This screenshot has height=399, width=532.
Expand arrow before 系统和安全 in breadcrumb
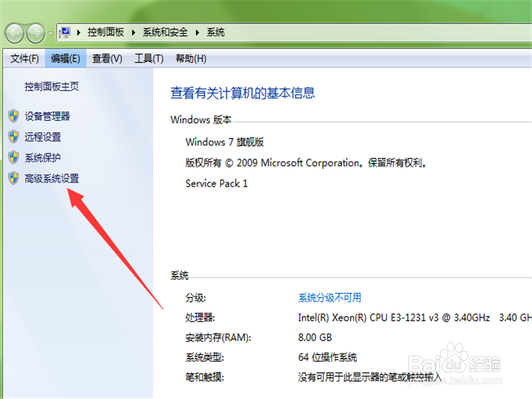[x=134, y=33]
